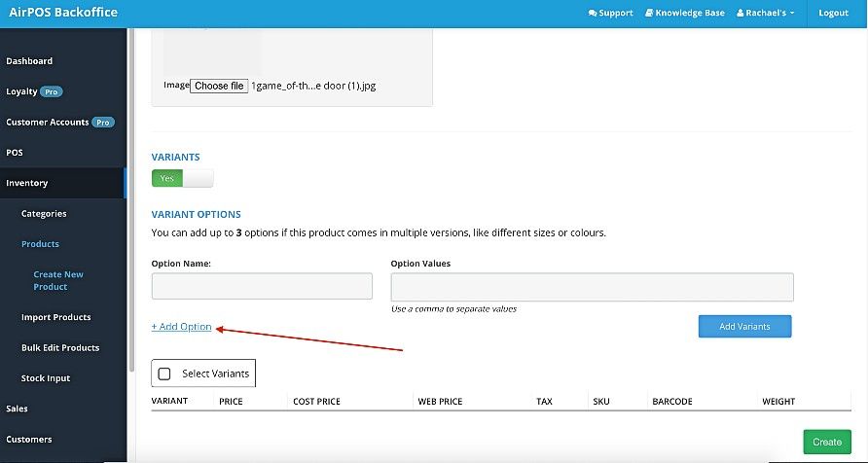
Task: Open Customers in sidebar
Action: click(x=29, y=440)
